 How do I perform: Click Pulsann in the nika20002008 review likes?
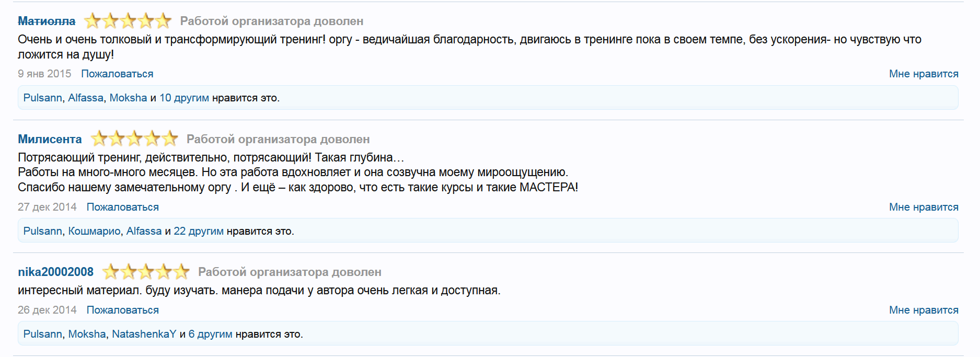point(42,334)
